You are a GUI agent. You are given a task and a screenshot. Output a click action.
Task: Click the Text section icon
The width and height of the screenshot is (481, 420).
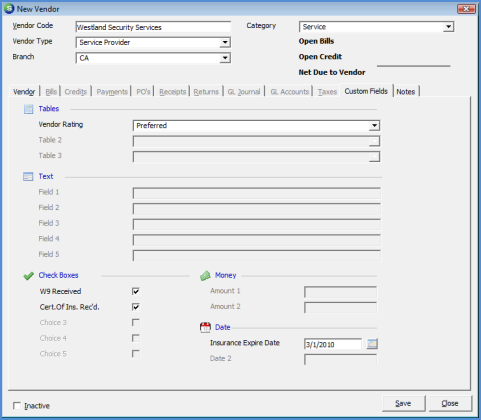coord(28,176)
